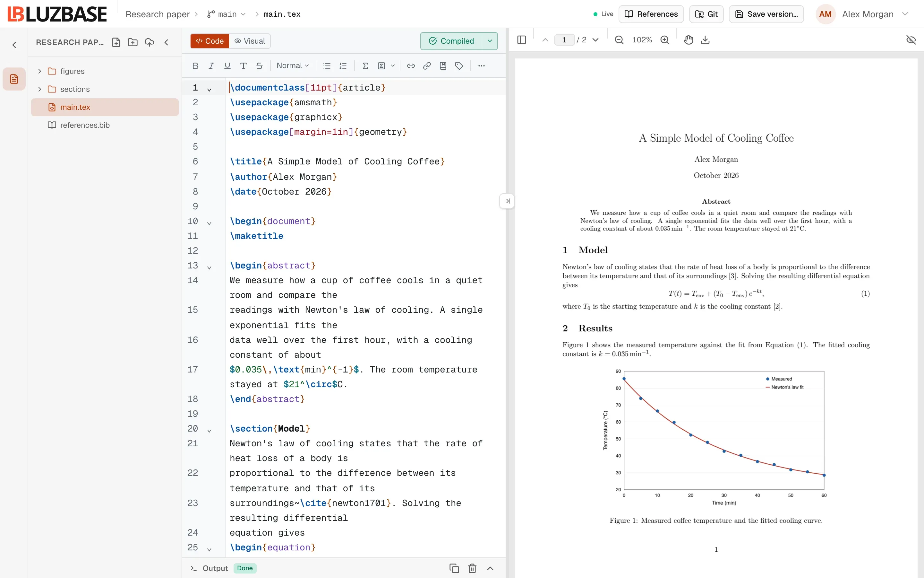Download the compiled PDF
924x578 pixels.
tap(705, 40)
